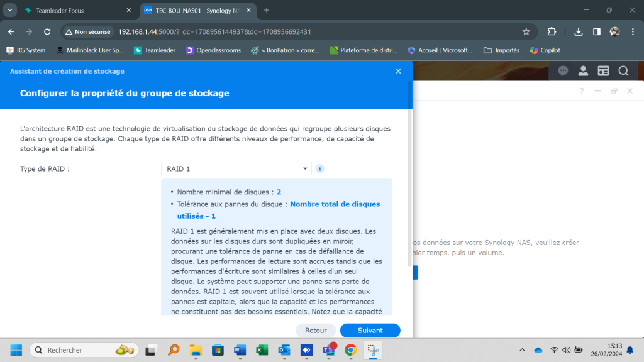Click the Retour button

316,330
